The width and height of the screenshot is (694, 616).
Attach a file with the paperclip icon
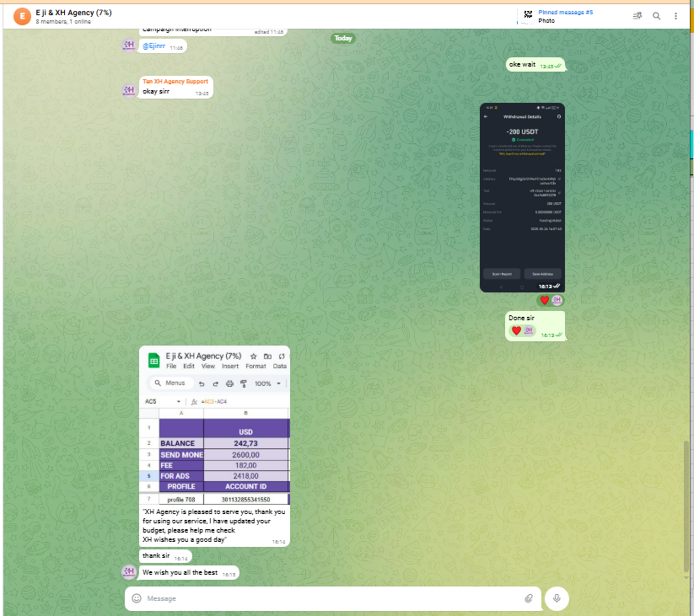click(529, 598)
